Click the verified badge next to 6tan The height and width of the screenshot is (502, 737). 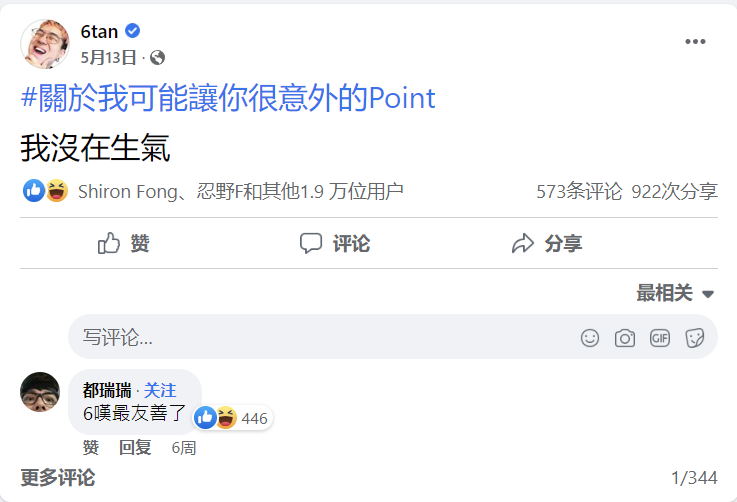pos(133,31)
